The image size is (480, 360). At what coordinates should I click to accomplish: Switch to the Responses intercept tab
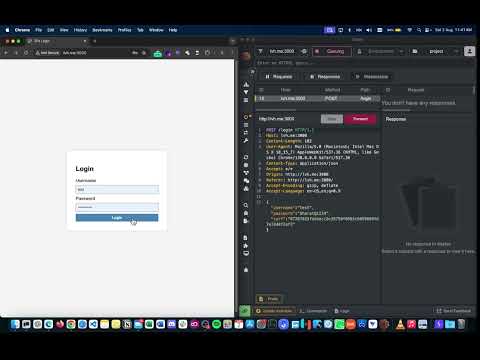tap(325, 77)
